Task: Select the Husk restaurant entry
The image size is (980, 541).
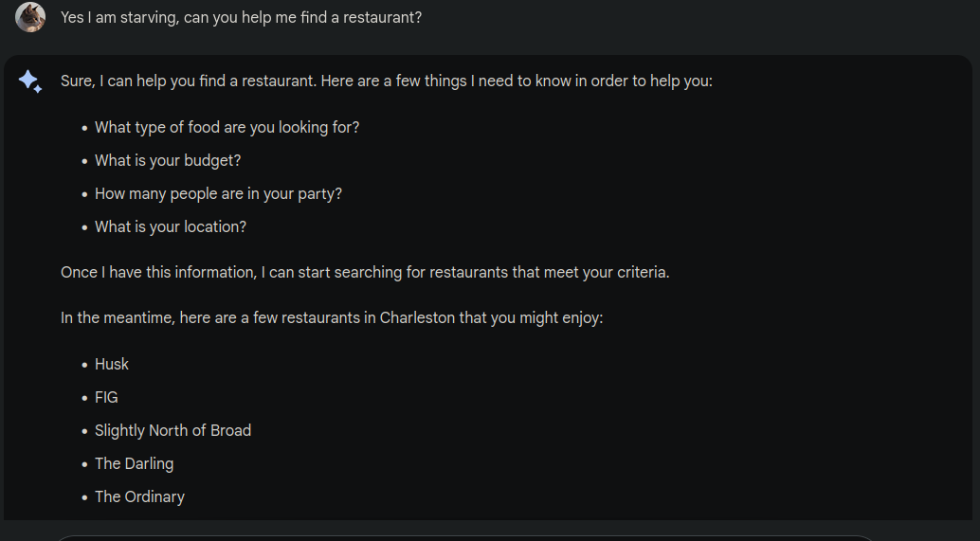Action: pyautogui.click(x=112, y=364)
